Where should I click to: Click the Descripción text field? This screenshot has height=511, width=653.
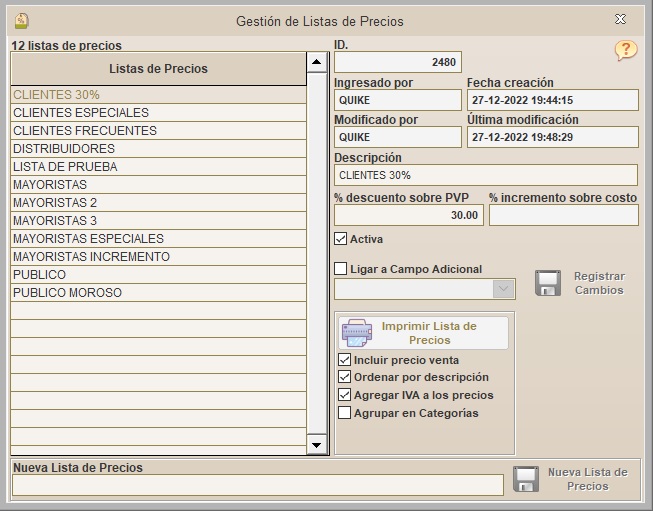[486, 175]
